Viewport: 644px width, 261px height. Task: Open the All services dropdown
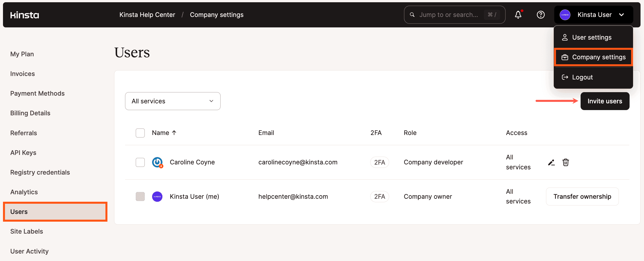(173, 101)
